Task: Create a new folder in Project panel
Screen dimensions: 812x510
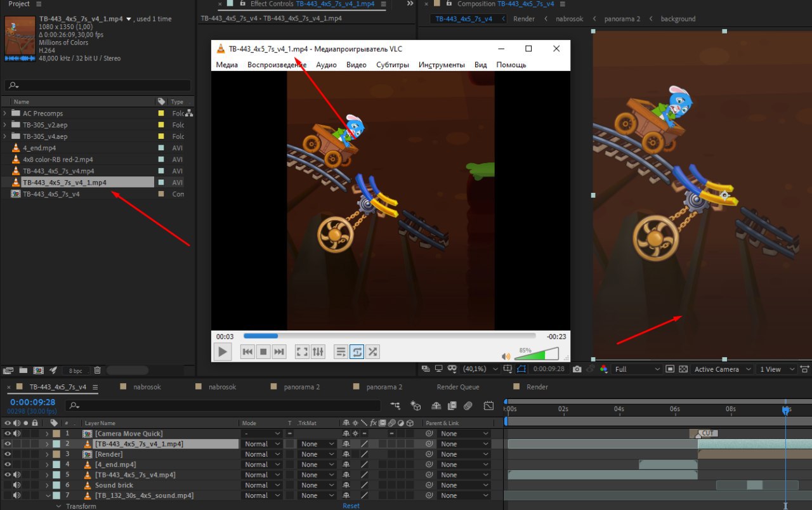Action: click(x=23, y=370)
